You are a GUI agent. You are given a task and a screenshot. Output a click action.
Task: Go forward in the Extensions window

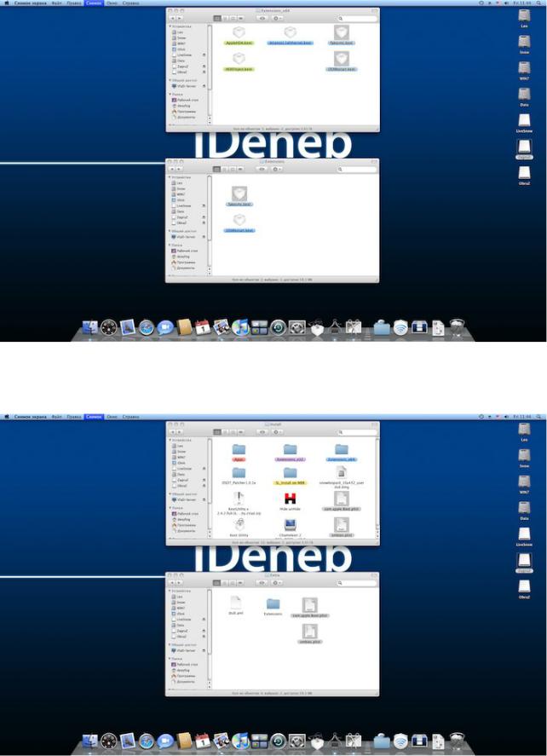point(179,170)
